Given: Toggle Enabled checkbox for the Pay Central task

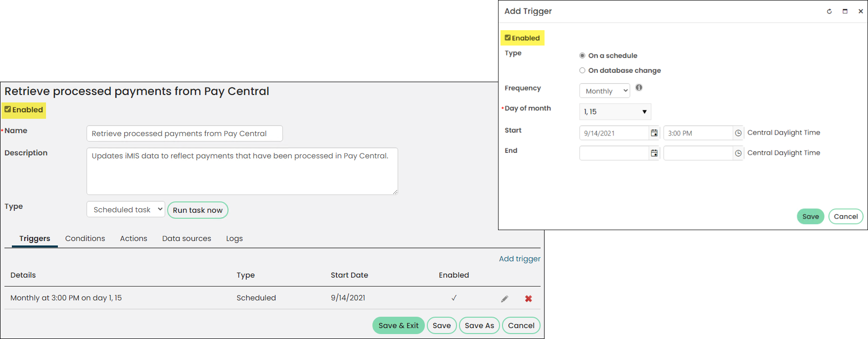Looking at the screenshot, I should point(7,109).
